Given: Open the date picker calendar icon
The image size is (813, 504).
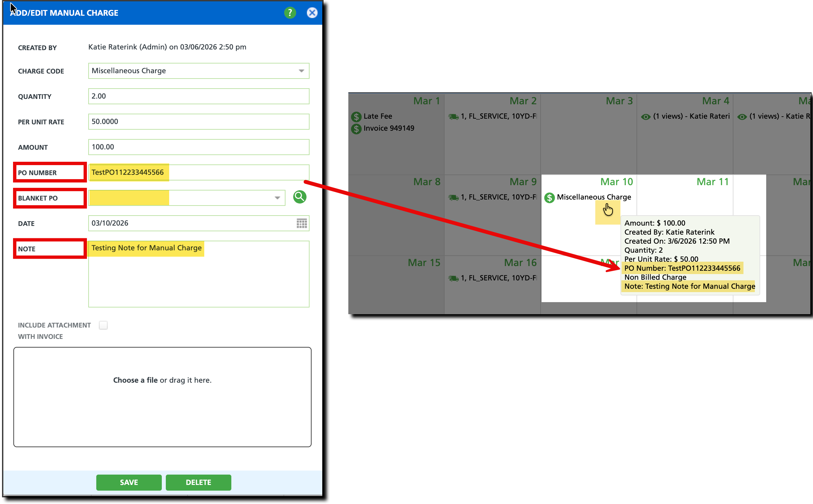Looking at the screenshot, I should pyautogui.click(x=302, y=223).
